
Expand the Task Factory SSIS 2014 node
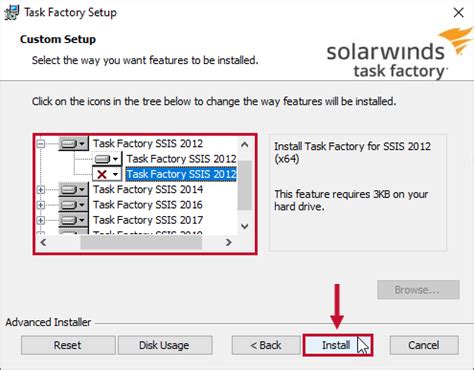click(x=41, y=190)
